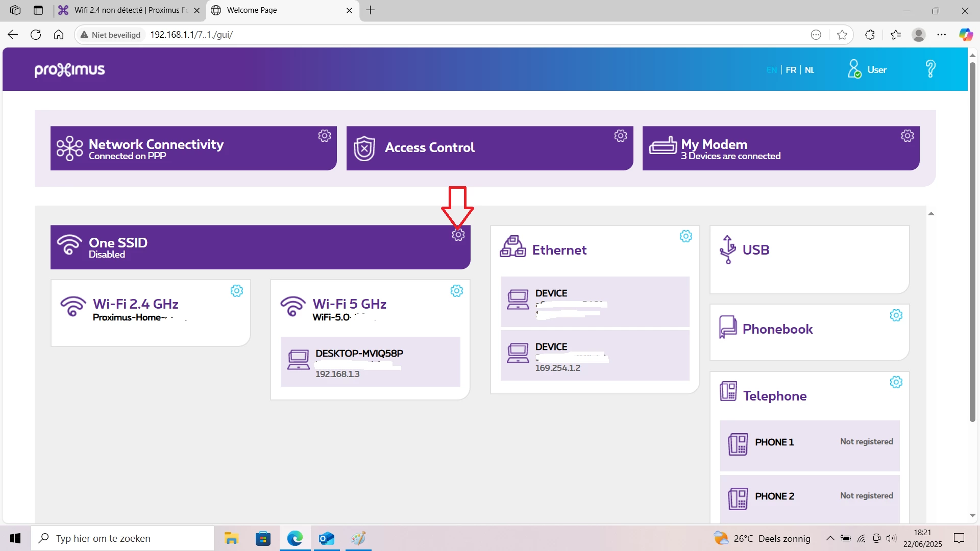Click the Phonebook book icon

[728, 327]
